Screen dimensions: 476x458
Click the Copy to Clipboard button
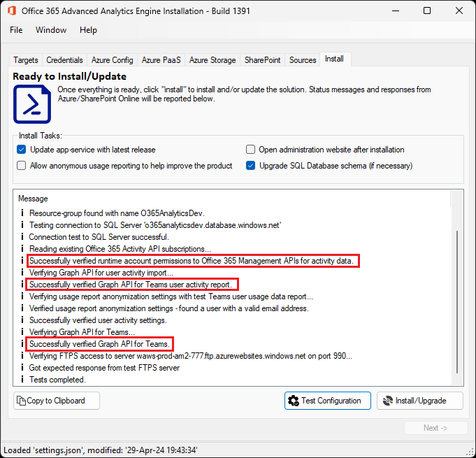[57, 401]
